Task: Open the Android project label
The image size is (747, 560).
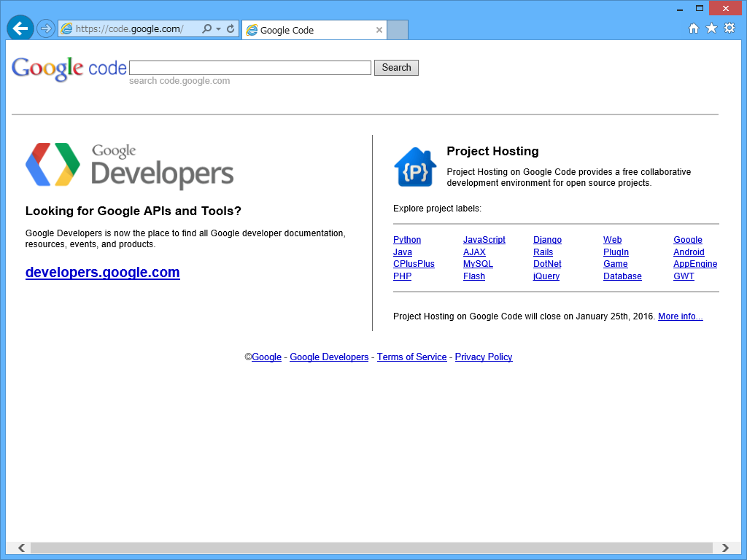Action: click(x=689, y=252)
